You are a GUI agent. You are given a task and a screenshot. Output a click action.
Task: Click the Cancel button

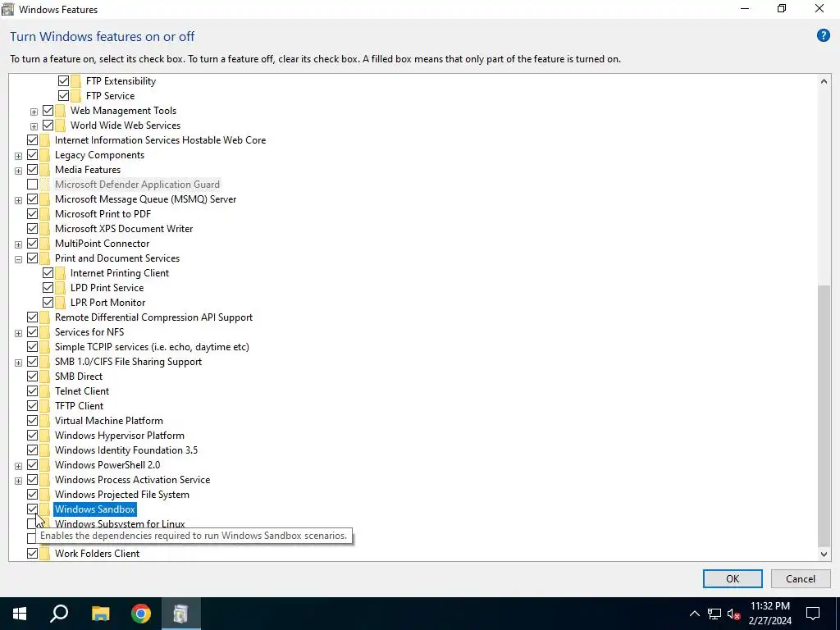801,578
